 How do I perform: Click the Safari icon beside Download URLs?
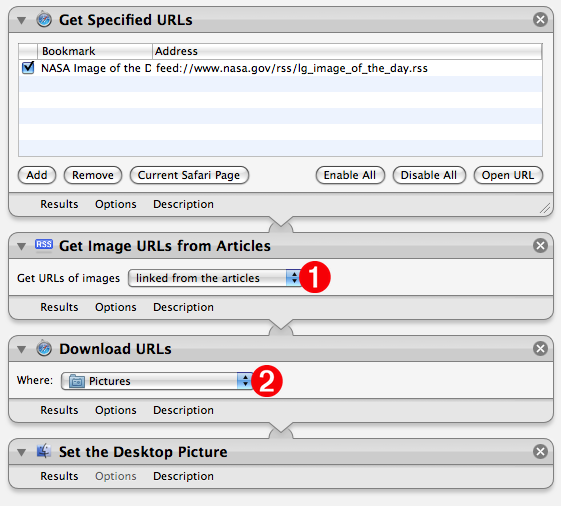point(44,348)
